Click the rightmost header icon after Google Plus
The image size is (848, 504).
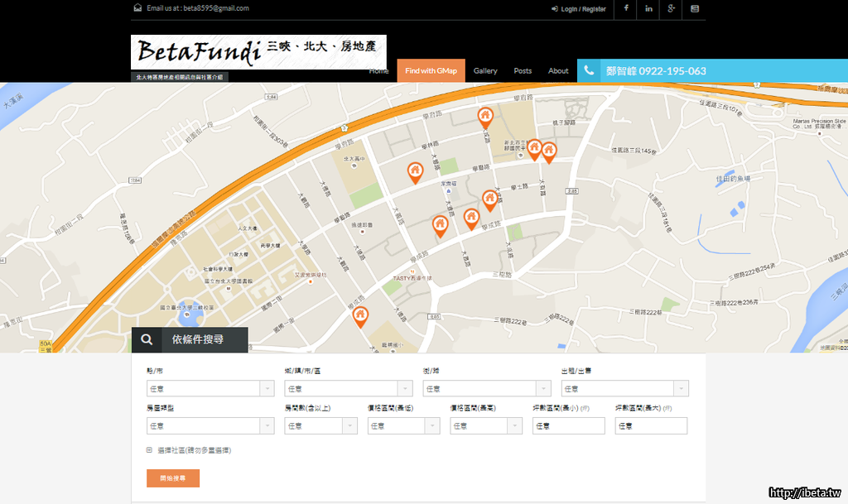(695, 9)
